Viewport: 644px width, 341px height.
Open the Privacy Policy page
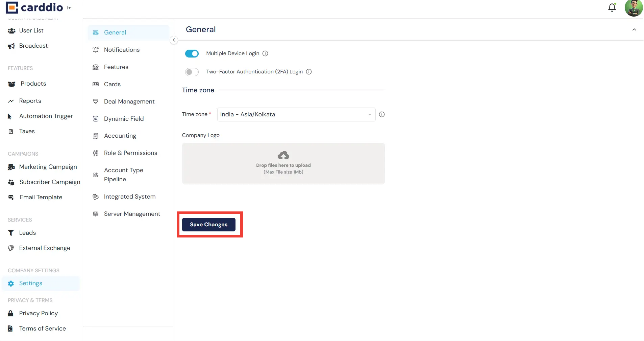point(38,313)
